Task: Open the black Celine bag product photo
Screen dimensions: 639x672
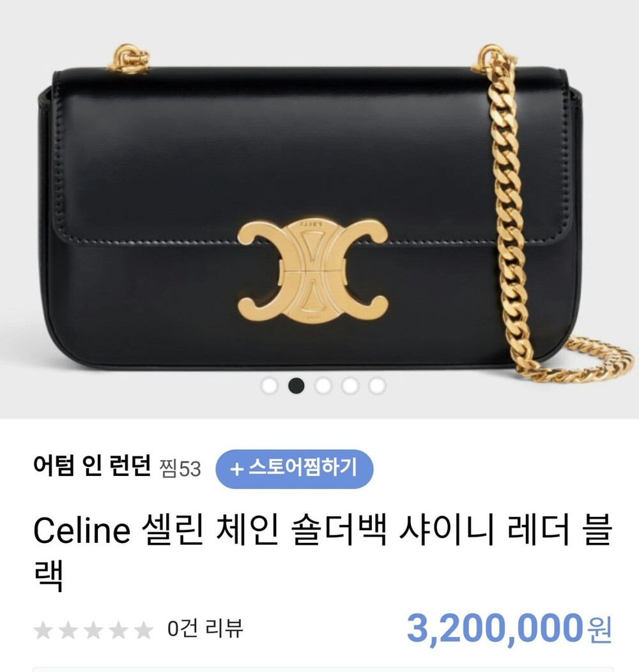Action: pos(319,209)
